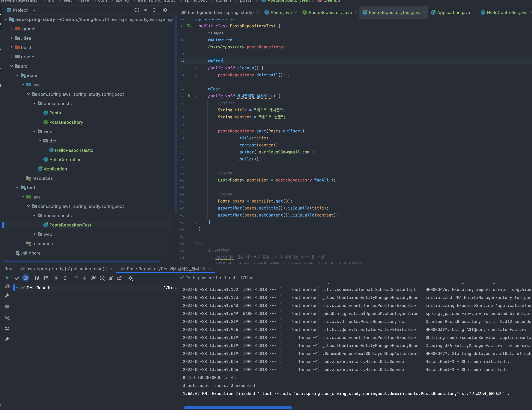The image size is (532, 410).
Task: Click console horizontal scrollbar
Action: (x=238, y=407)
